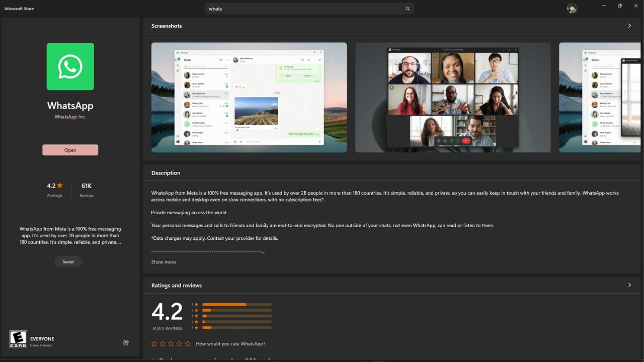Screen dimensions: 644x362
Task: Expand the Screenshots section chevron
Action: 629,26
